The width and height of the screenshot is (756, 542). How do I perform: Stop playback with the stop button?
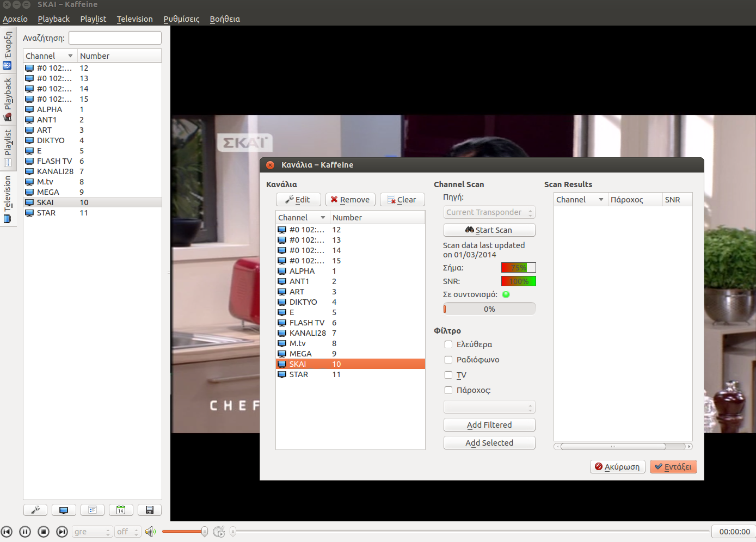tap(44, 532)
